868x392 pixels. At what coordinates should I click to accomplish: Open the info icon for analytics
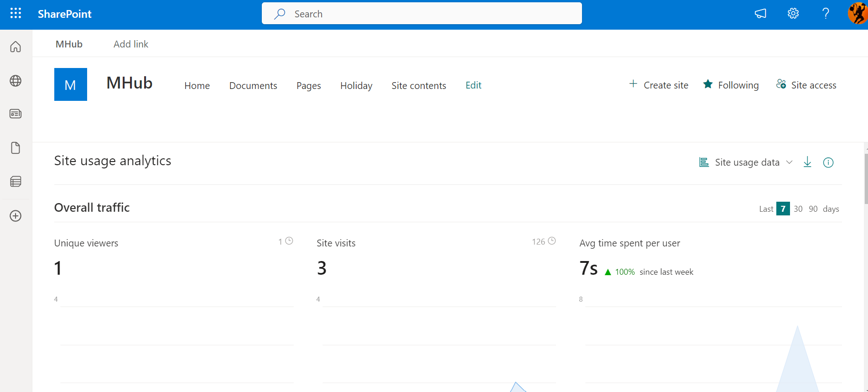click(x=828, y=162)
